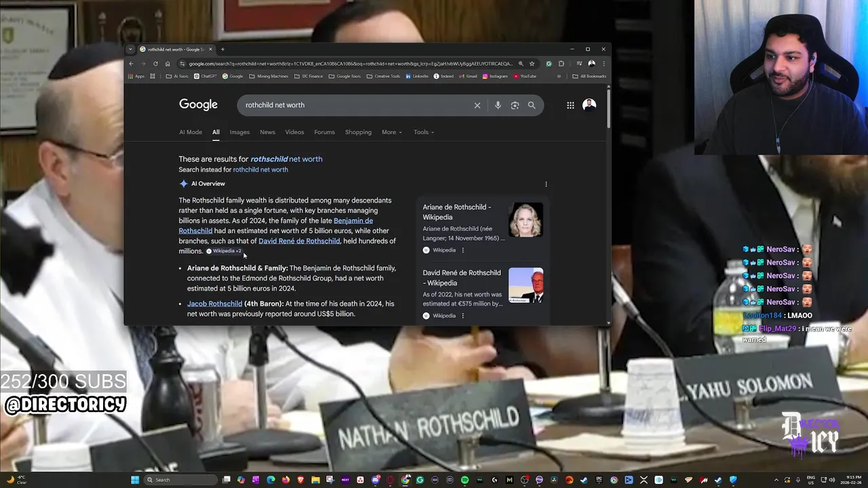Open the DC Finance bookmark folder
The image size is (868, 488).
[309, 77]
